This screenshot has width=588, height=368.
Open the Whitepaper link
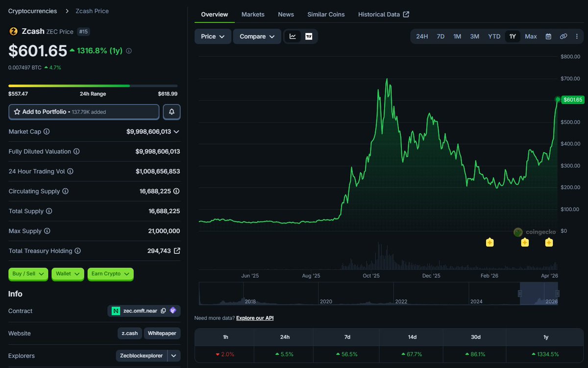(x=162, y=333)
